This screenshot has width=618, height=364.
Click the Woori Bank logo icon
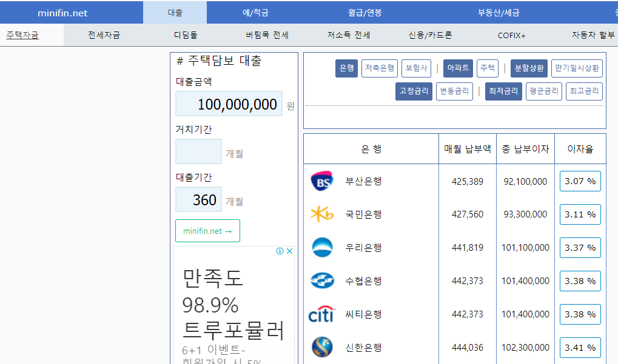322,248
